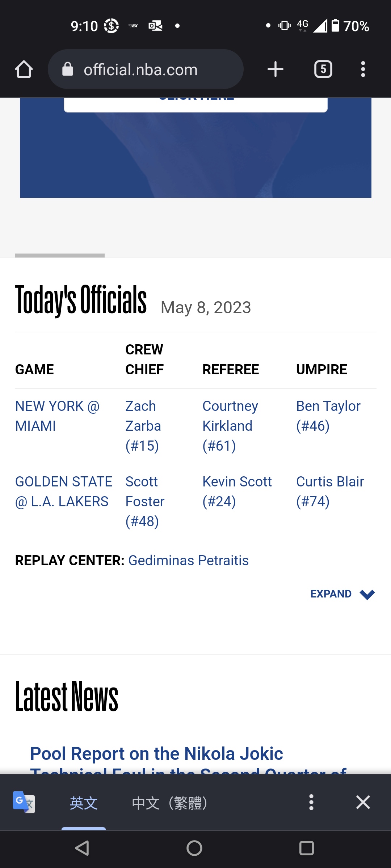Open Gediminas Petraitis replay center link
The width and height of the screenshot is (391, 868).
click(x=189, y=560)
